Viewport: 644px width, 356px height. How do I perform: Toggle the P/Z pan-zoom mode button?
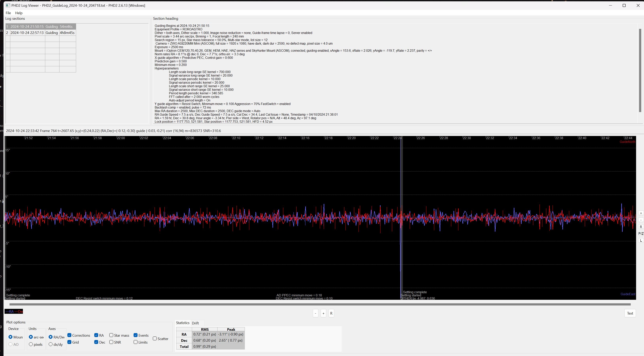[x=641, y=234]
